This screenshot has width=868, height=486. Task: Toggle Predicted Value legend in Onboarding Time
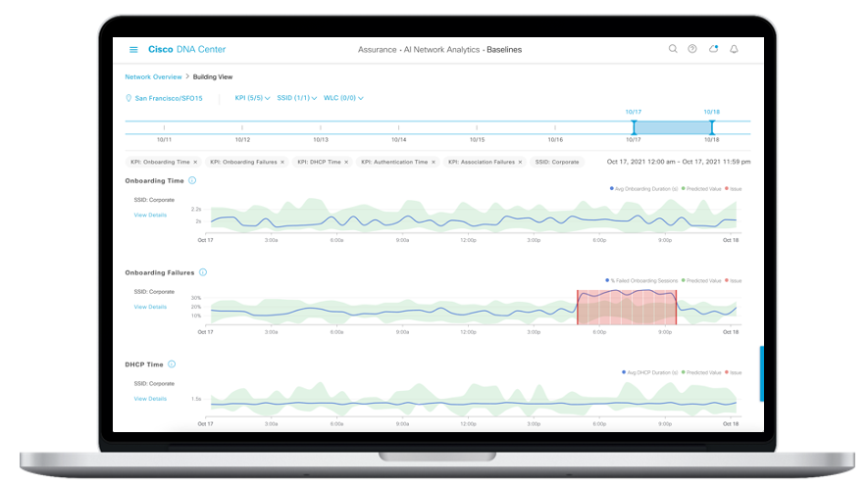click(x=701, y=188)
